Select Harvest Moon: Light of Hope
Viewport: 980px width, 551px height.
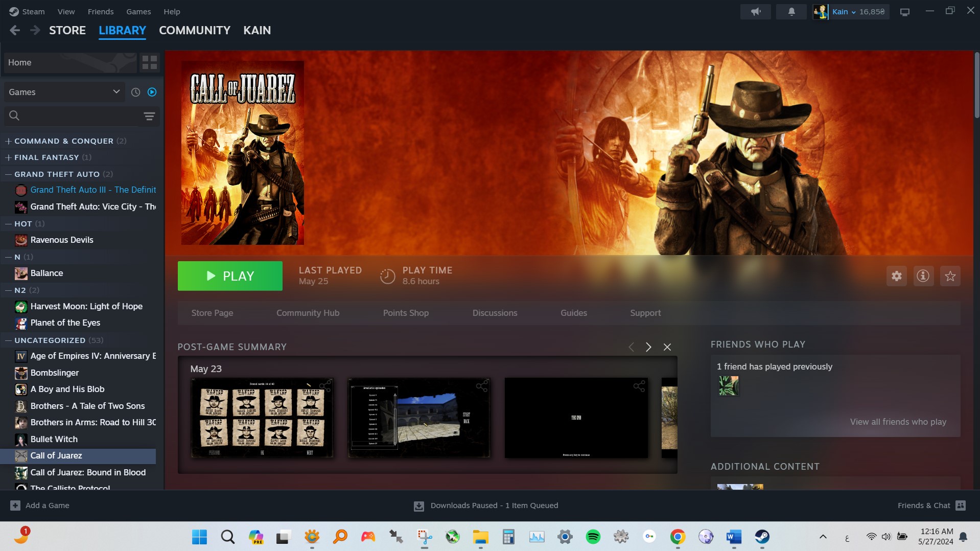pyautogui.click(x=86, y=306)
